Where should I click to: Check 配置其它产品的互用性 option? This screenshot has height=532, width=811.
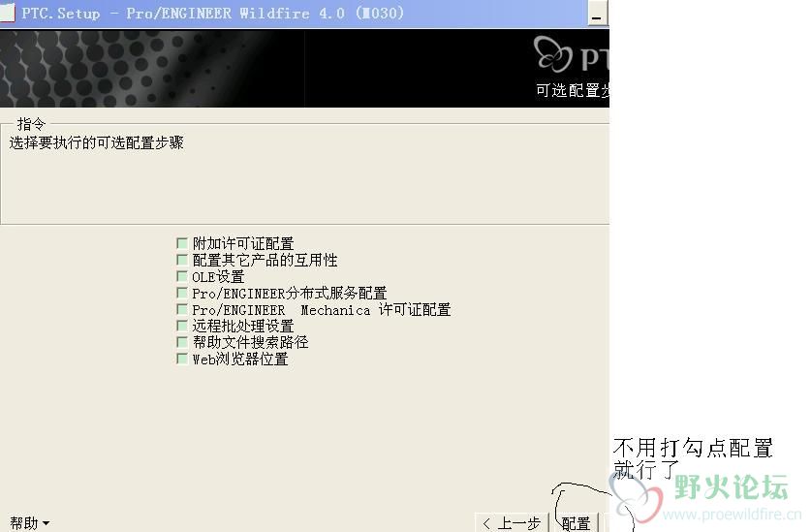click(x=182, y=260)
